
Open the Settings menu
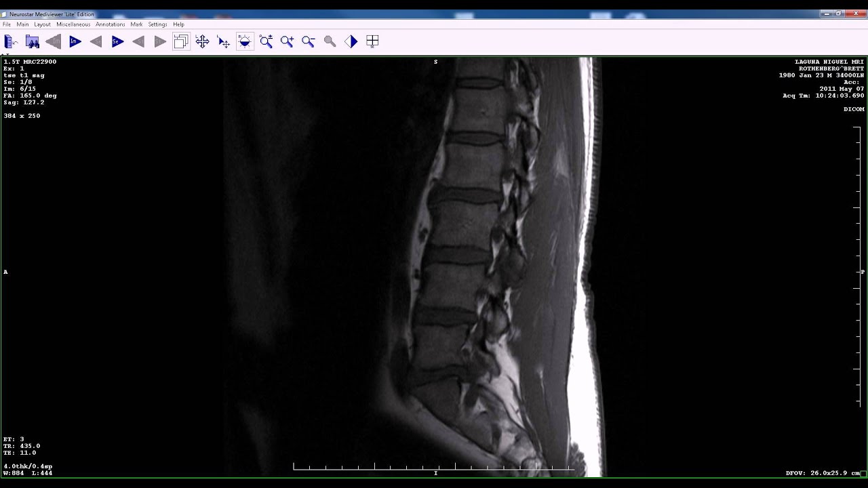click(157, 24)
